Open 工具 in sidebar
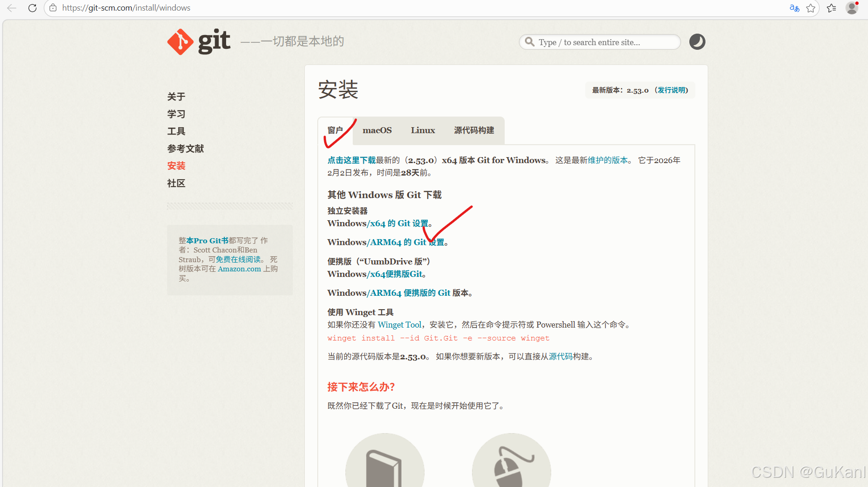The height and width of the screenshot is (487, 868). click(x=176, y=131)
